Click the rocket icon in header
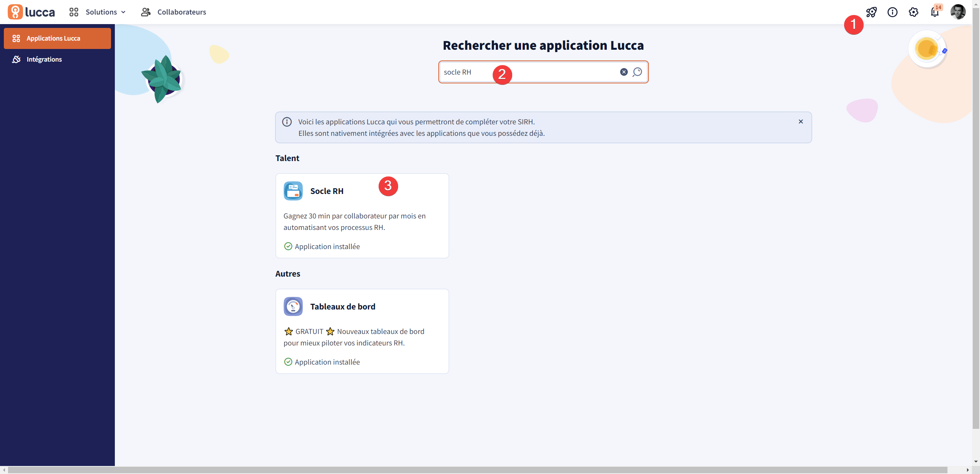 871,12
